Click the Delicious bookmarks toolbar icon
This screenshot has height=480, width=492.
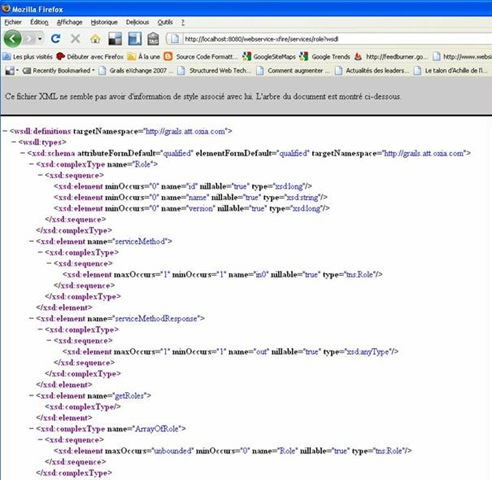click(x=115, y=39)
